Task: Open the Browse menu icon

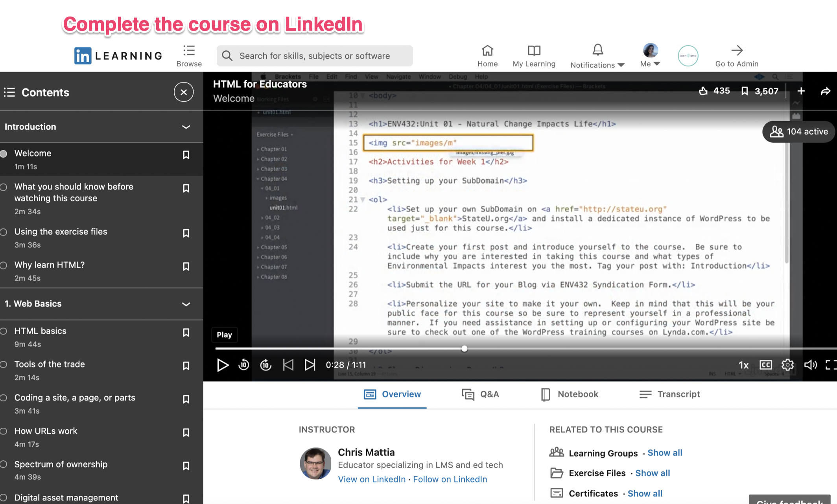Action: tap(189, 50)
